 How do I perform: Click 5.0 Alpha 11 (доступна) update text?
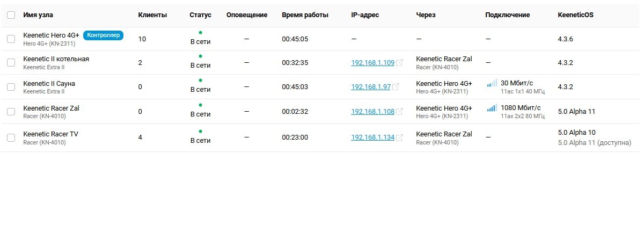pyautogui.click(x=595, y=143)
